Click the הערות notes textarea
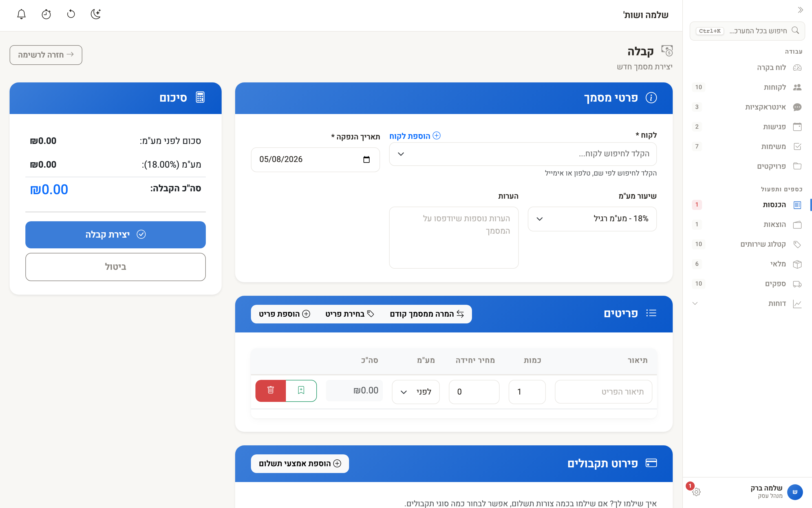This screenshot has height=508, width=812. pos(454,238)
